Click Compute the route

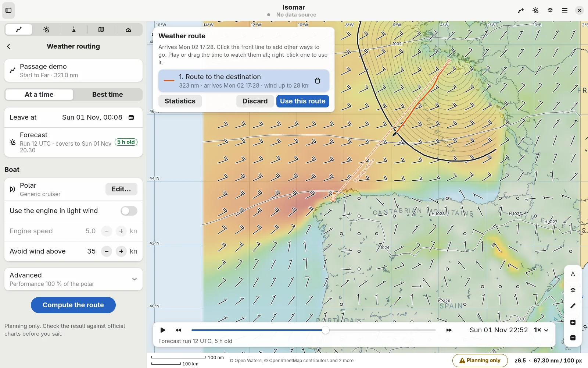pos(73,305)
